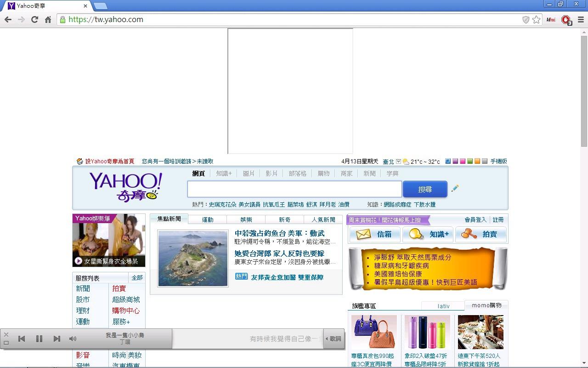Screen dimensions: 588x368
Task: Open the Chrome hamburger menu
Action: point(581,19)
